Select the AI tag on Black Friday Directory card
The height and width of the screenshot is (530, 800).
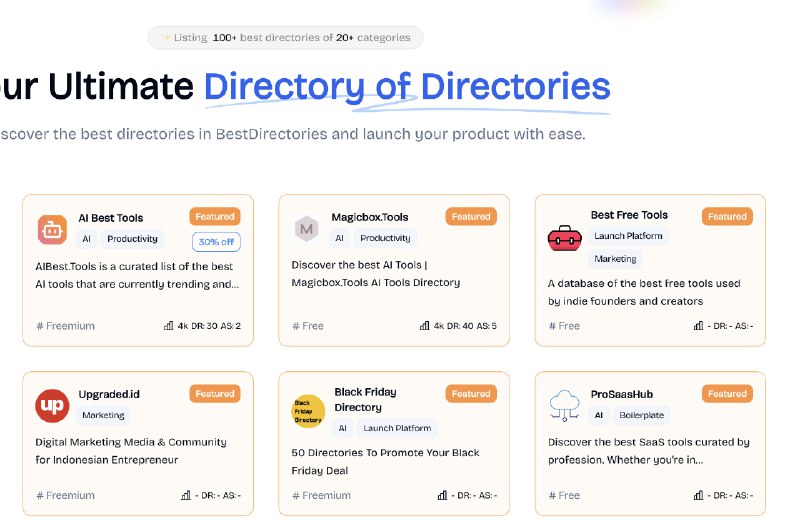point(342,428)
